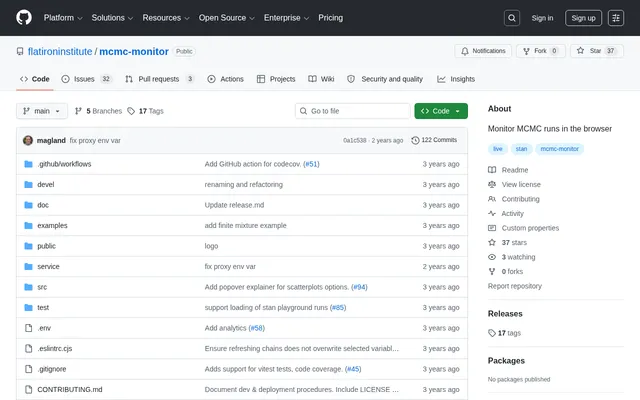Switch to the Code tab
The width and height of the screenshot is (640, 400).
35,79
